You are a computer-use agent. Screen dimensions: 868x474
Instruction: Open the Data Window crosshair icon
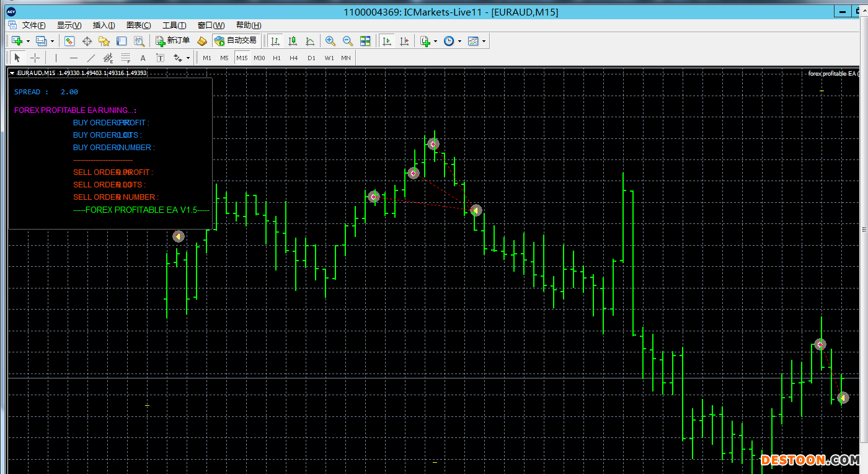click(x=87, y=41)
